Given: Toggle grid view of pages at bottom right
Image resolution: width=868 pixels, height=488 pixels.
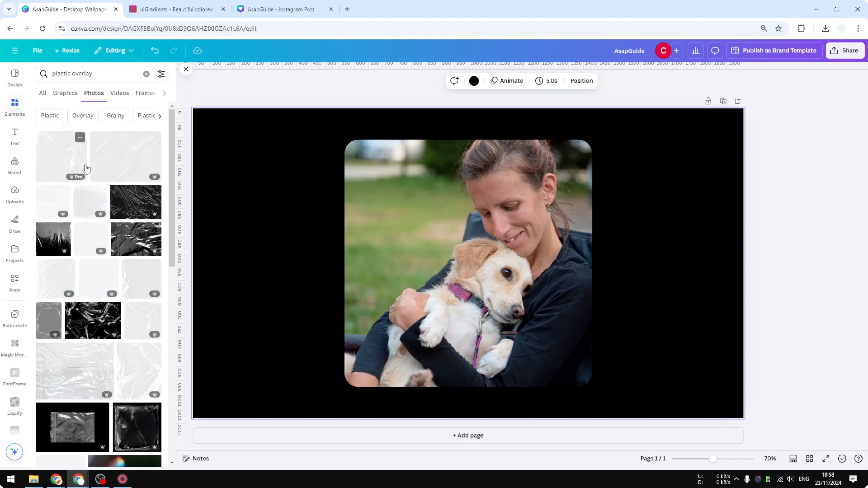Looking at the screenshot, I should pos(810,458).
